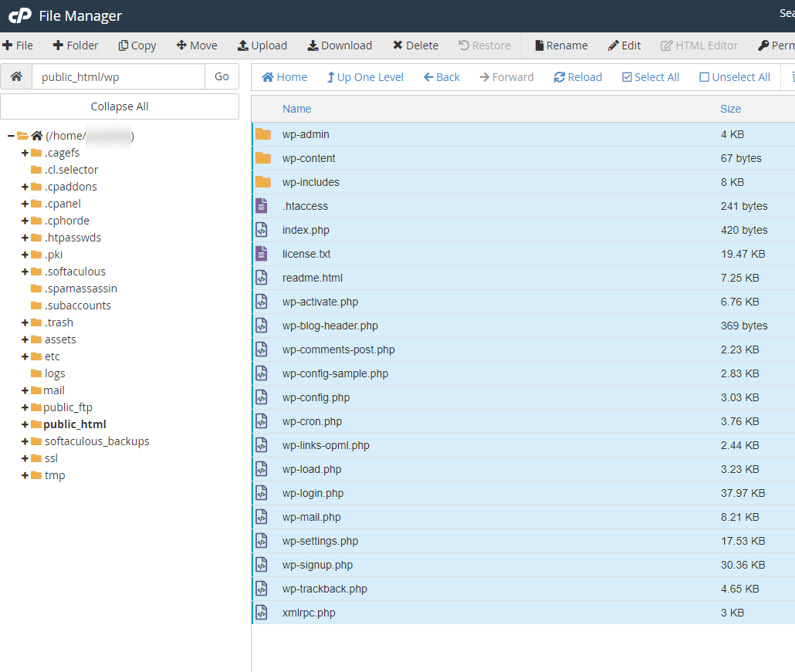Rename the selected item

point(561,46)
